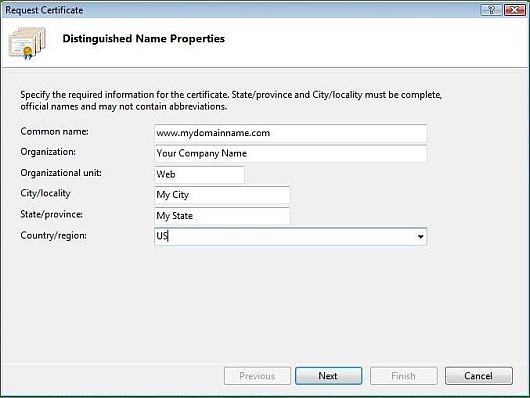Image resolution: width=530 pixels, height=398 pixels.
Task: Click the City/locality text box
Action: [222, 195]
